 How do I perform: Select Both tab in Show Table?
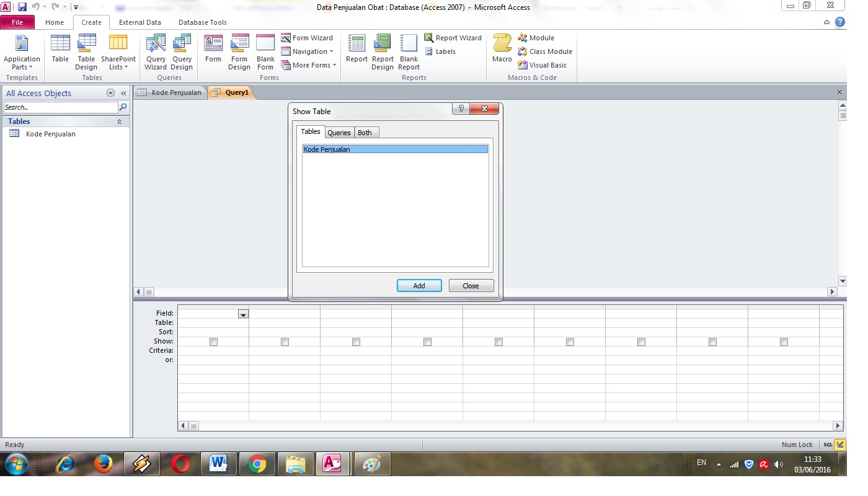coord(365,133)
